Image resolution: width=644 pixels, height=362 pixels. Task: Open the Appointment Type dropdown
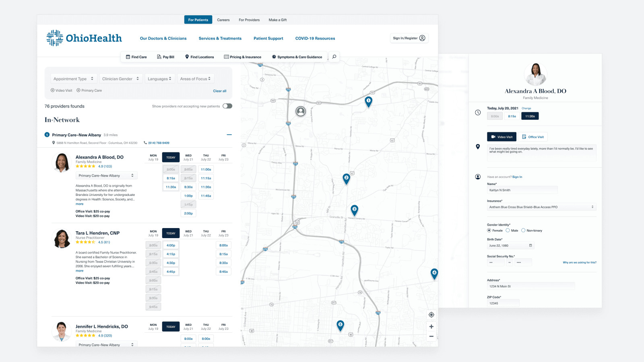[x=74, y=79]
